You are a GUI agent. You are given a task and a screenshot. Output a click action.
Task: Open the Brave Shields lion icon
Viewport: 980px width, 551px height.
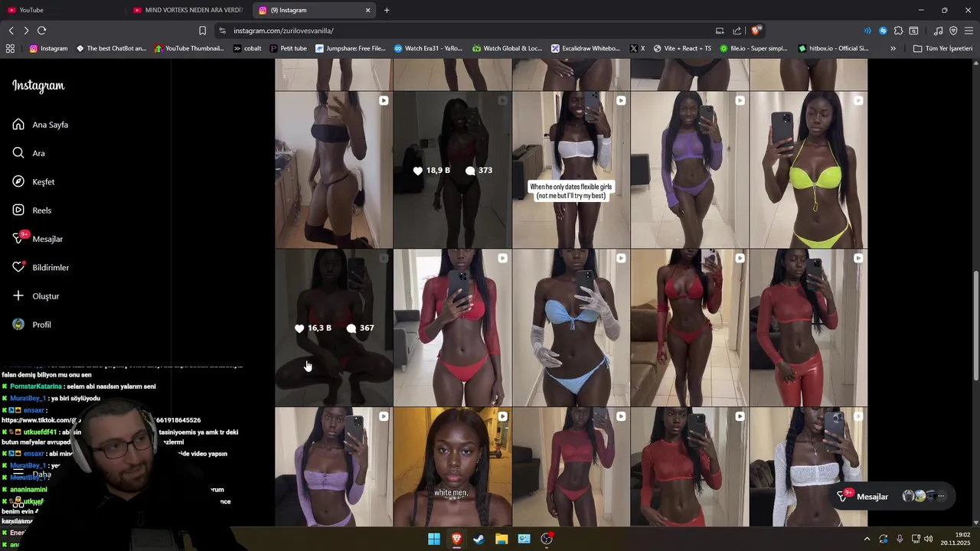(x=756, y=31)
